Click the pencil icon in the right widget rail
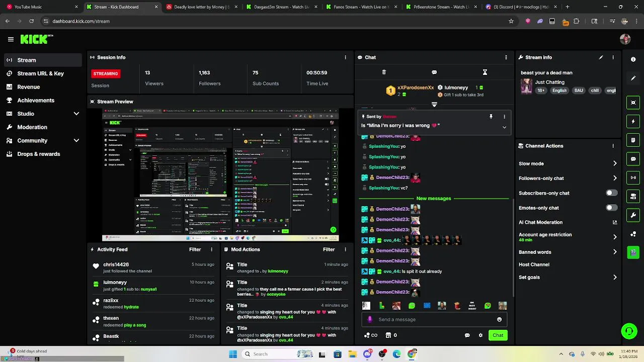This screenshot has height=362, width=644. tap(633, 78)
